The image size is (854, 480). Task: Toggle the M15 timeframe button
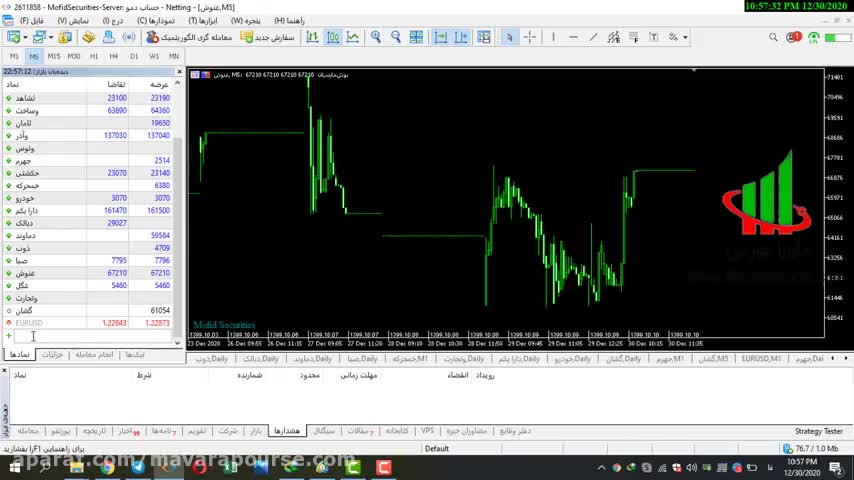[54, 56]
